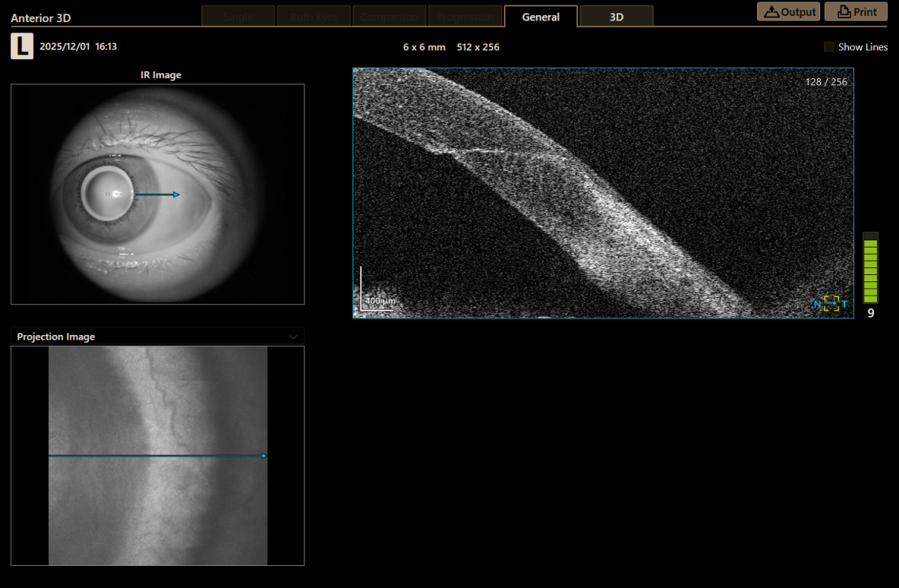
Task: Select the General tab
Action: [x=540, y=15]
